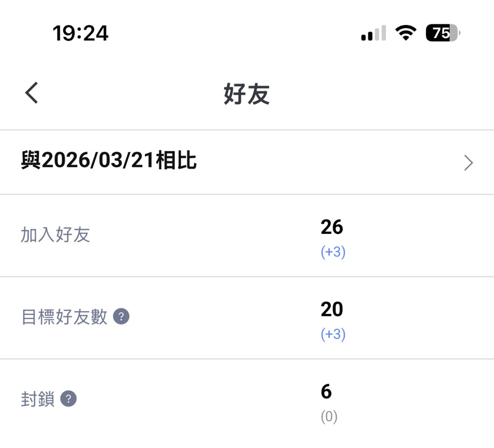Tap the blank area below the 封鎖 row
The image size is (494, 448).
coord(246,437)
